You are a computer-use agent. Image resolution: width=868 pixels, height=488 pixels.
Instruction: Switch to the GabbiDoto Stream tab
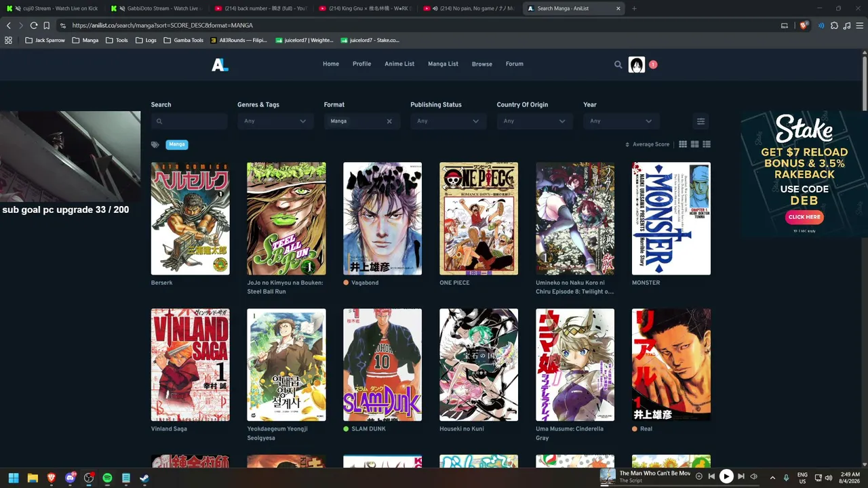click(x=157, y=9)
